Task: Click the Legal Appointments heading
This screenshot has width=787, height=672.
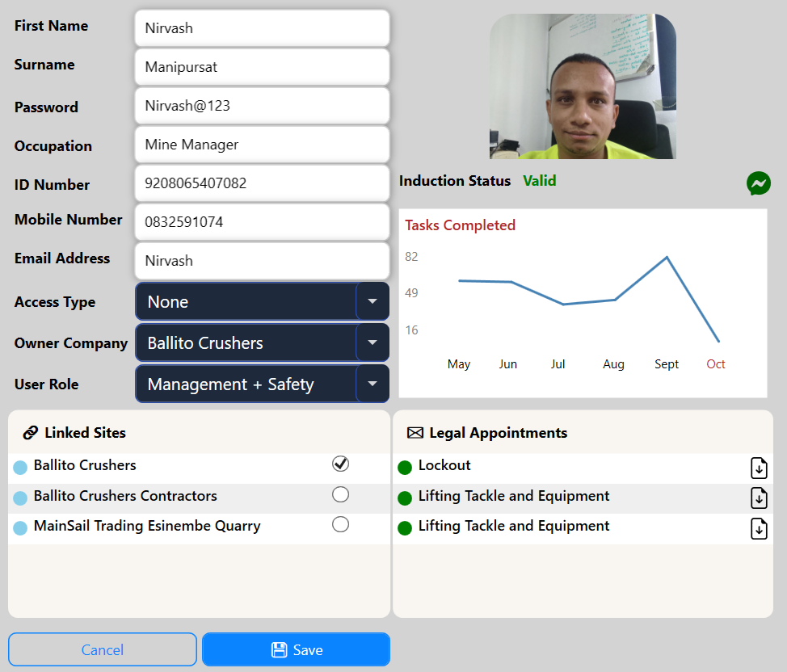Action: pos(499,433)
